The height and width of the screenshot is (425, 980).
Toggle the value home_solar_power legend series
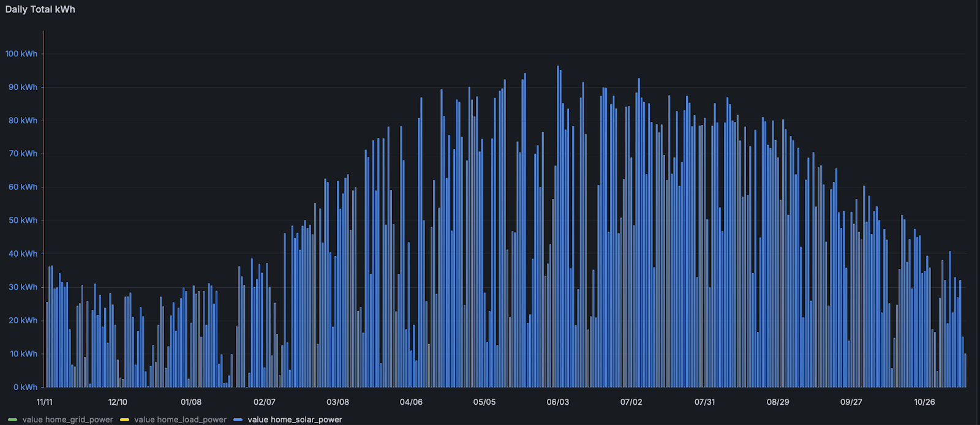[295, 419]
